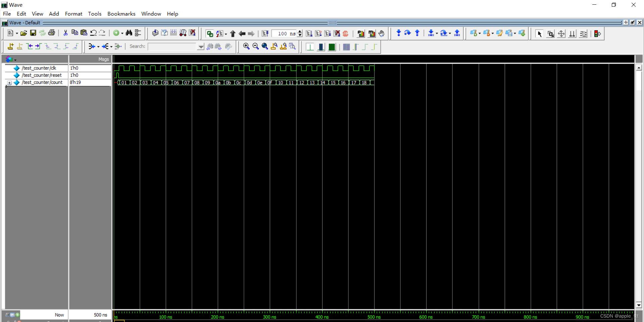Viewport: 644px width, 322px height.
Task: Open the Edit menu
Action: coord(21,14)
